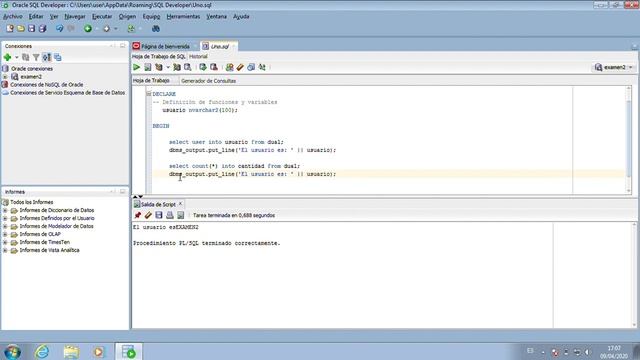This screenshot has height=360, width=640.
Task: Click the Forward navigation icon
Action: point(107,29)
